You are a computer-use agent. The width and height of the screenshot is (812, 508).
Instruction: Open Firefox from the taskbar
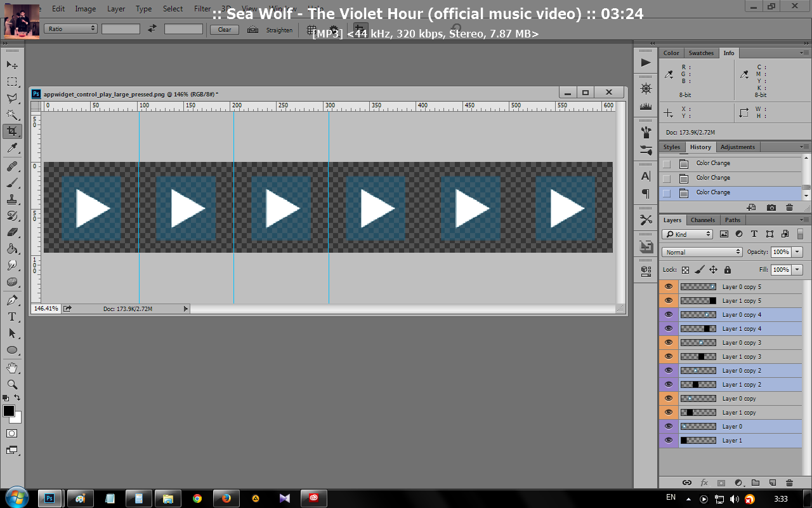click(226, 498)
